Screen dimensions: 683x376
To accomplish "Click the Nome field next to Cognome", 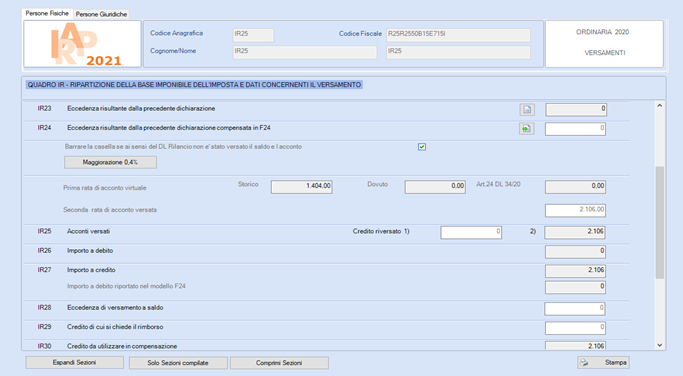I will [458, 52].
